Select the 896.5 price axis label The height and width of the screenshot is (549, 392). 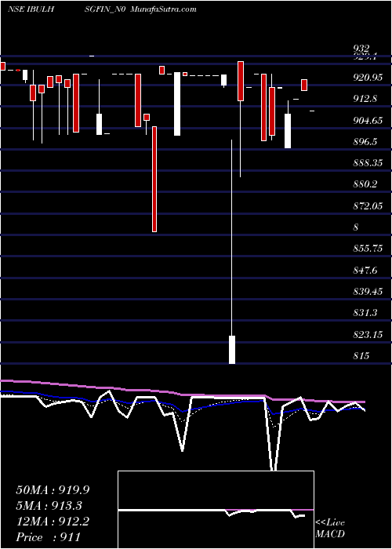(x=365, y=142)
